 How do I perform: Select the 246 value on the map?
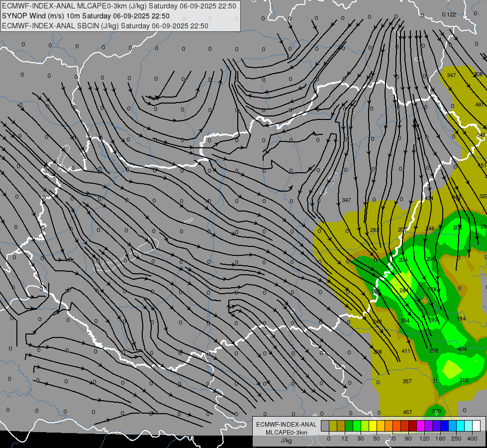pyautogui.click(x=430, y=228)
